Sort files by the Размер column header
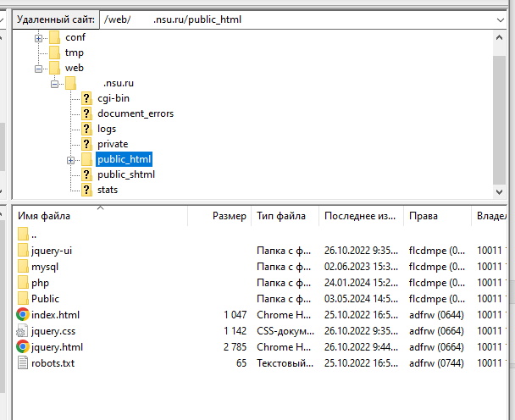Screen dimensions: 515x420 point(229,216)
